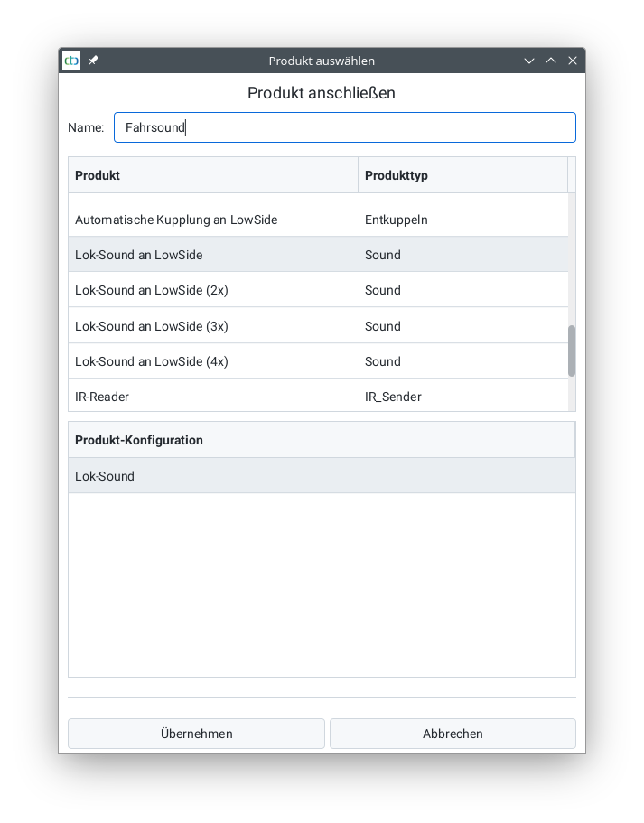Sort by the Produkttyp column header

pos(462,175)
